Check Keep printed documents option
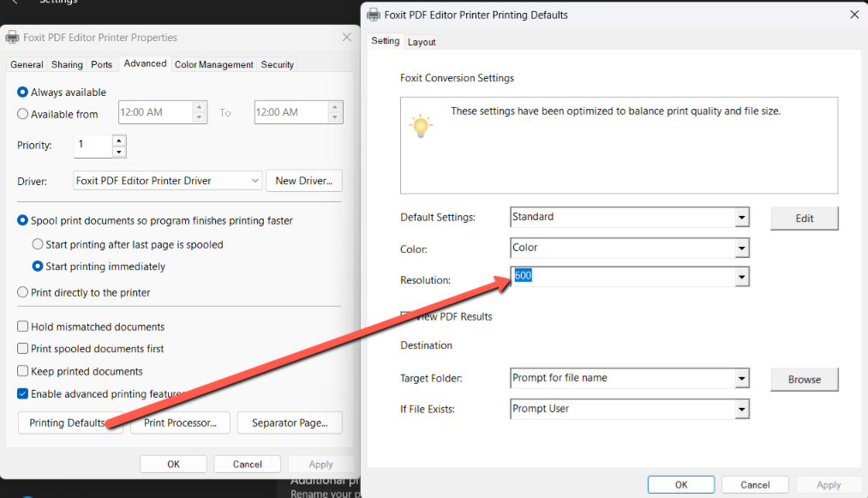The width and height of the screenshot is (868, 498). pos(23,371)
